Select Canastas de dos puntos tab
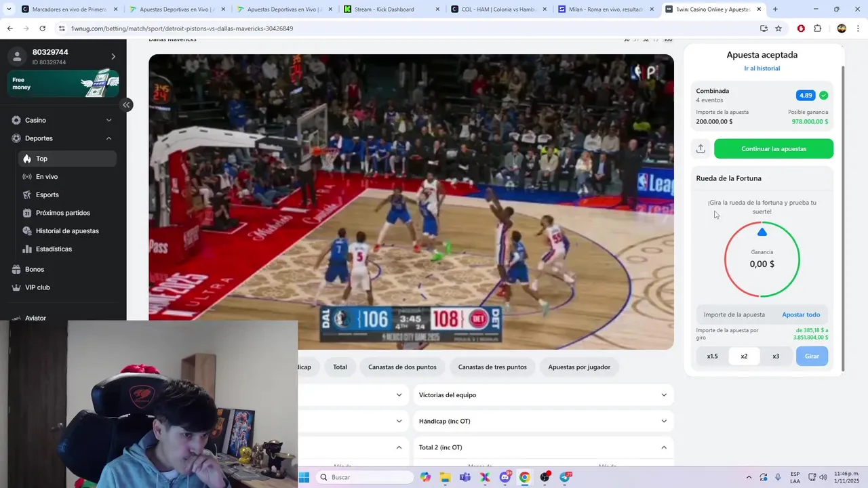Viewport: 868px width, 488px height. [402, 367]
